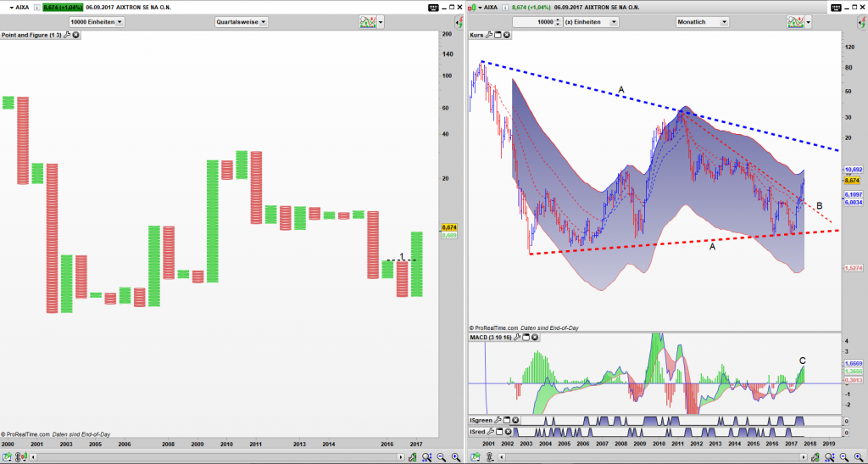Click into the 10000 units input field
Image resolution: width=868 pixels, height=464 pixels.
[x=534, y=21]
